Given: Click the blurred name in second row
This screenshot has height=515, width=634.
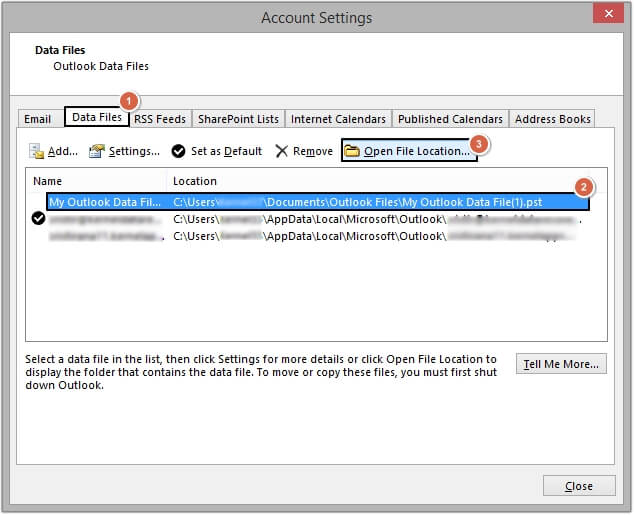Looking at the screenshot, I should click(x=106, y=219).
